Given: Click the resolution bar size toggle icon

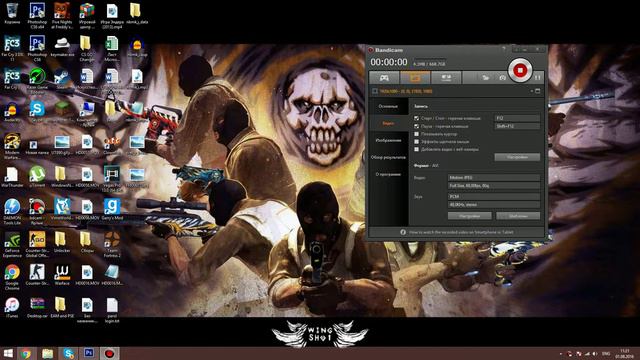Looking at the screenshot, I should pos(538,91).
